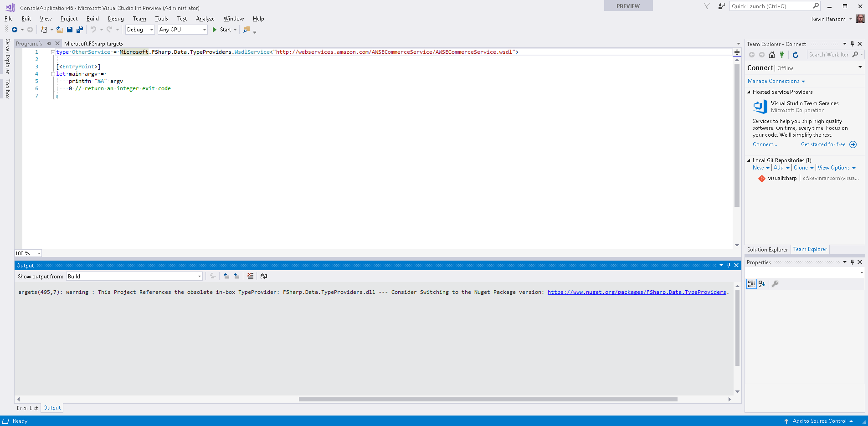Image resolution: width=868 pixels, height=426 pixels.
Task: Toggle the pin on the Program.fs tab
Action: tap(49, 44)
